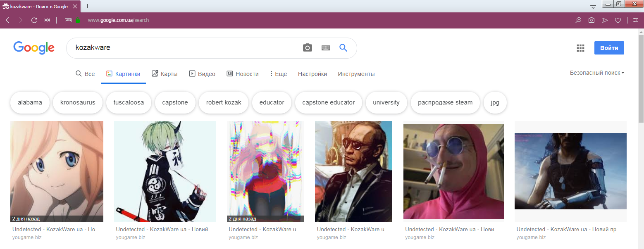Image resolution: width=644 pixels, height=249 pixels.
Task: Click the Google logo
Action: [x=34, y=48]
